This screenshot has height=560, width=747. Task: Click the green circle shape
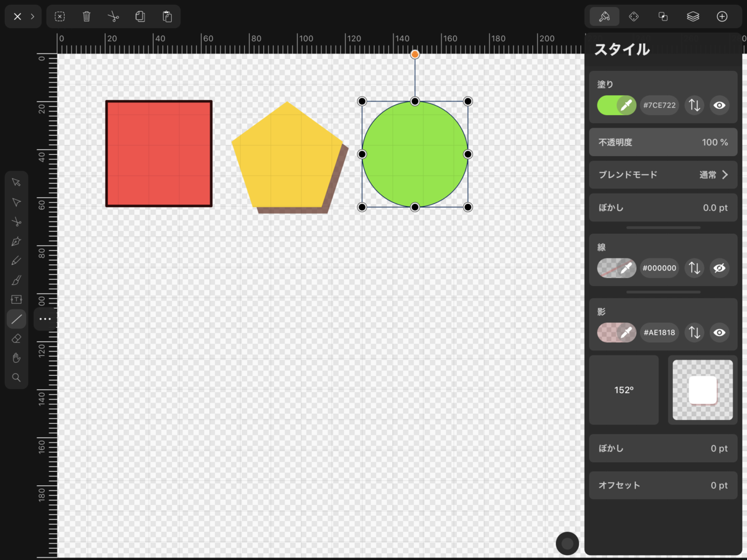pyautogui.click(x=415, y=154)
